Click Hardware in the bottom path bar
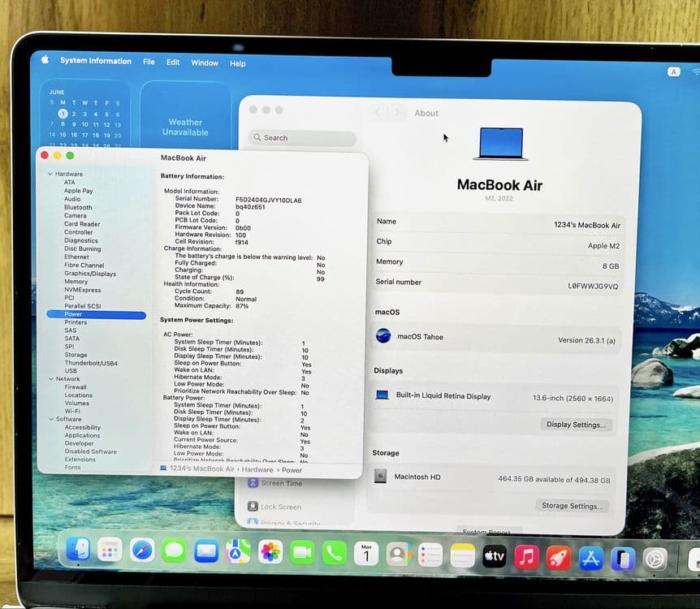 click(x=257, y=469)
